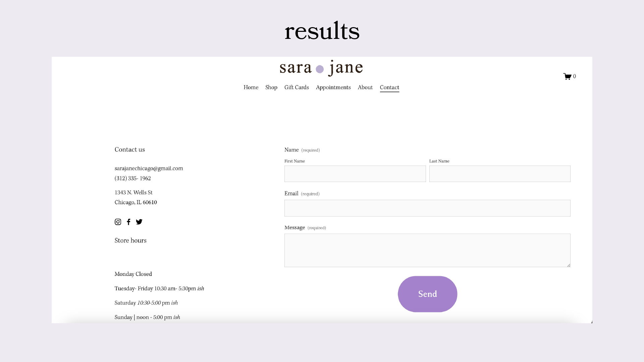
Task: Grab the Message box resize handle
Action: (x=569, y=265)
